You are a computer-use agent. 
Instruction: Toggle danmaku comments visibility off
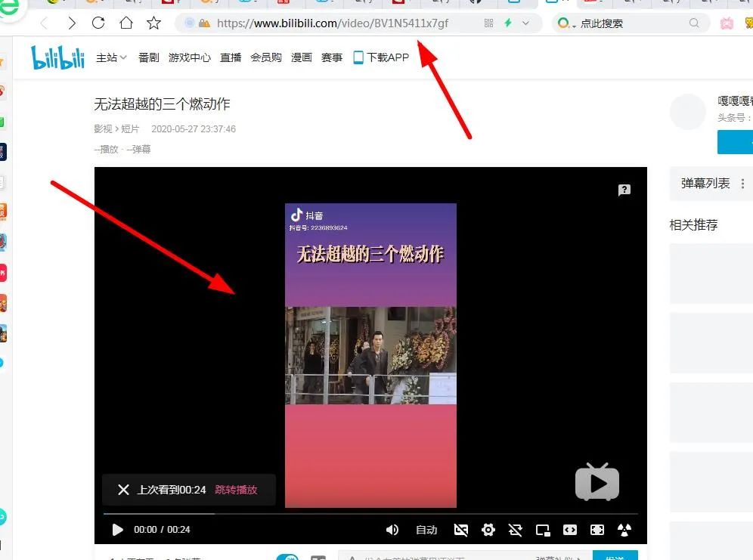point(461,530)
